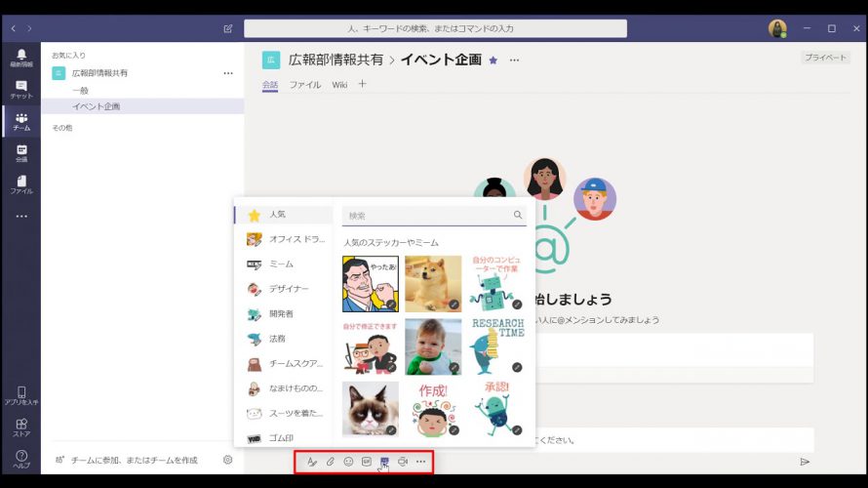
Task: Show more apps ellipsis in sidebar
Action: tap(21, 216)
